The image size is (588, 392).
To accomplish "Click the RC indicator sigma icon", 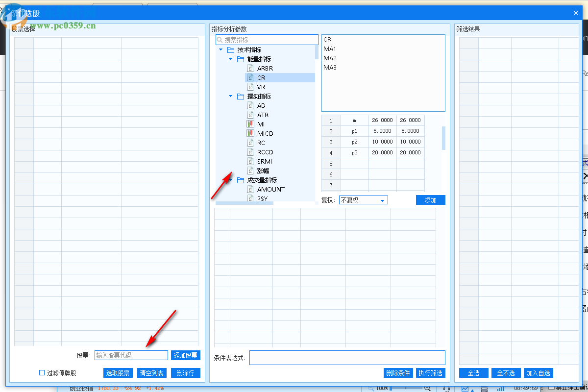I will click(x=250, y=143).
